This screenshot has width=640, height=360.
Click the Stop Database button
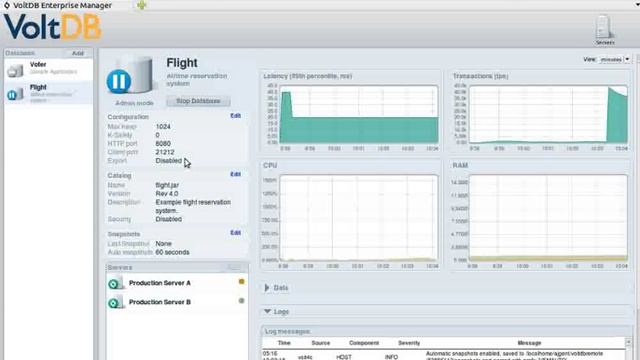tap(198, 101)
